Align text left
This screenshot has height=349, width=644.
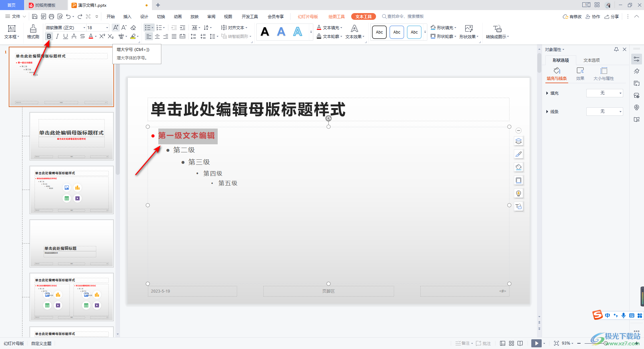pyautogui.click(x=149, y=36)
